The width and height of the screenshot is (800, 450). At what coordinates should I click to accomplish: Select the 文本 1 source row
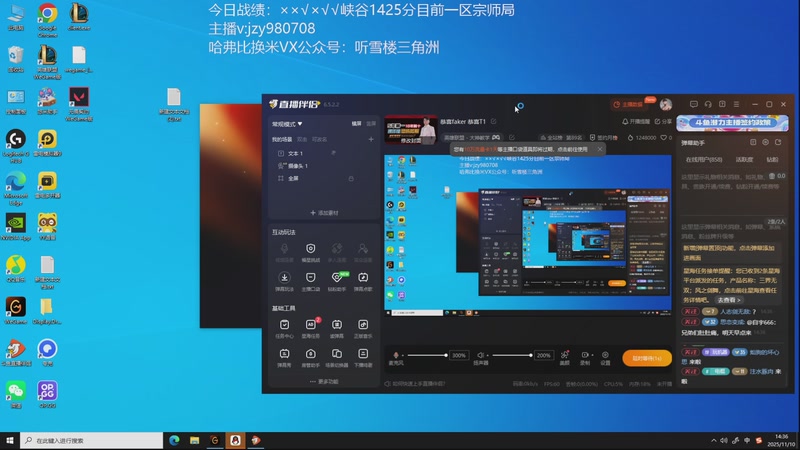[324, 153]
